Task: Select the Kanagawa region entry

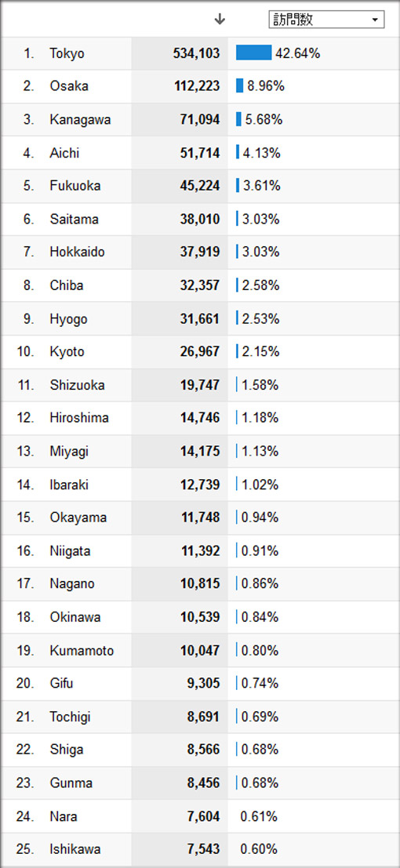Action: click(x=80, y=119)
